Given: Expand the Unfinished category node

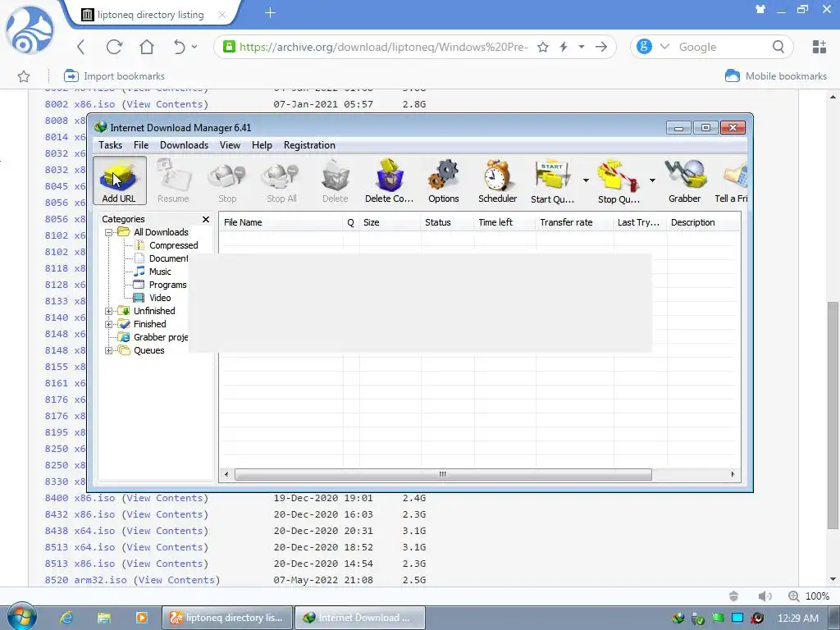Looking at the screenshot, I should [109, 311].
